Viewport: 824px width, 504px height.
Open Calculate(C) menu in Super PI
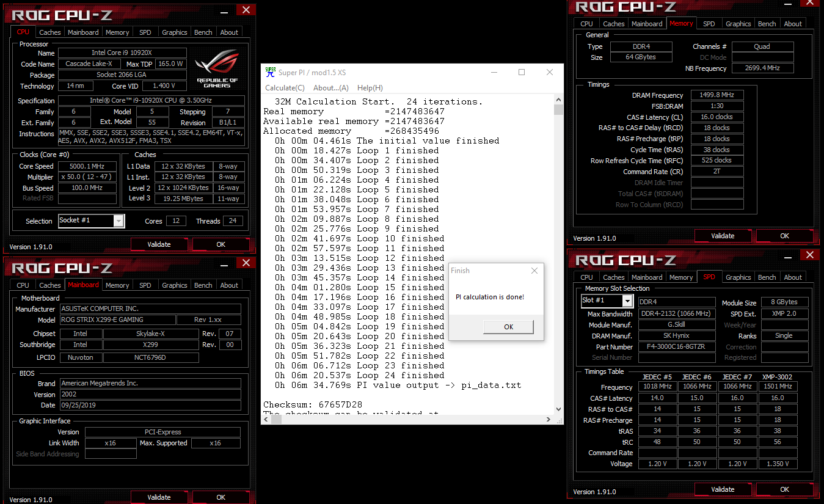[x=285, y=88]
